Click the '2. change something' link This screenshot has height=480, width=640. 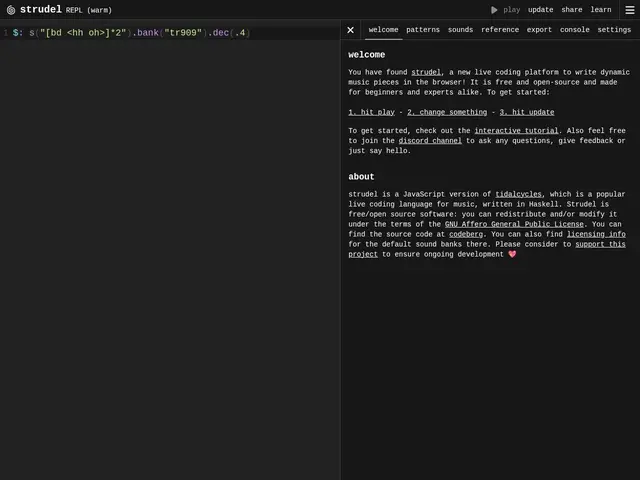(x=447, y=112)
